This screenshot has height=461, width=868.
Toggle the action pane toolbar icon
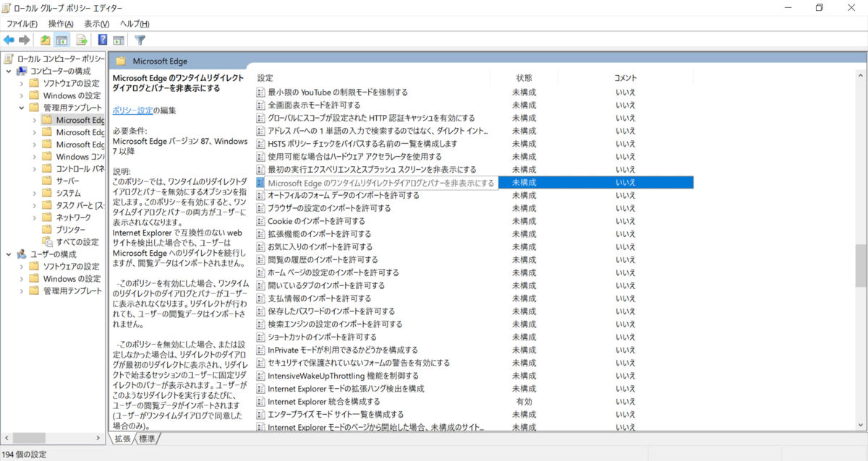pos(119,40)
